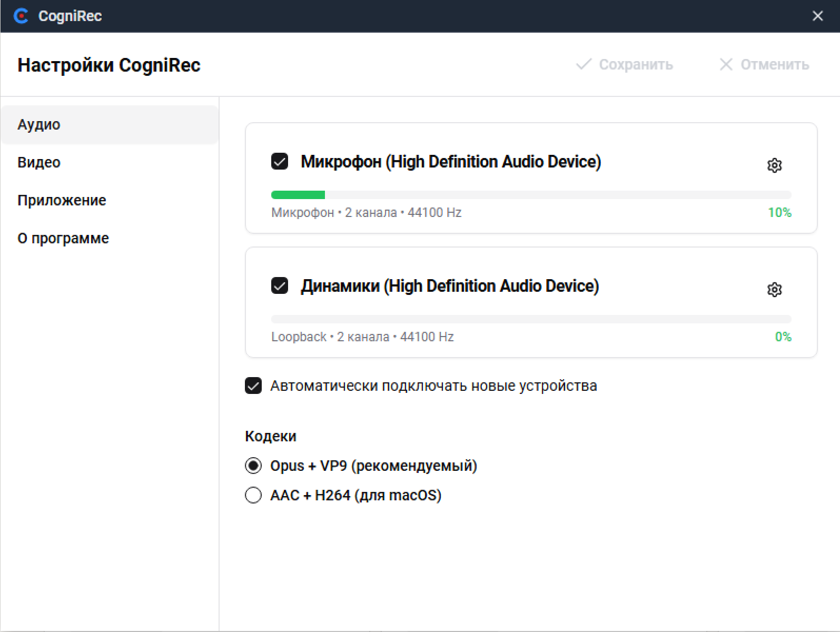This screenshot has width=840, height=632.
Task: Uncheck the Динамики device checkbox
Action: tap(280, 285)
